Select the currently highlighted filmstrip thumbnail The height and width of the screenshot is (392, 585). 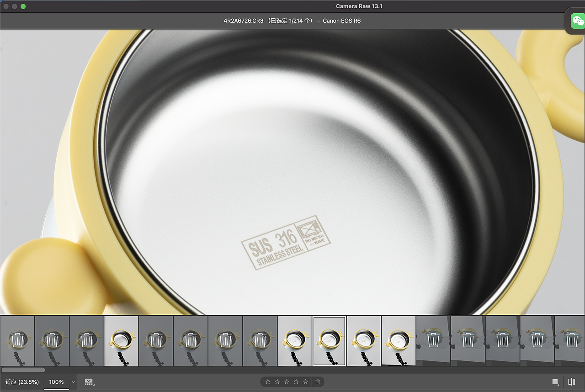coord(329,341)
